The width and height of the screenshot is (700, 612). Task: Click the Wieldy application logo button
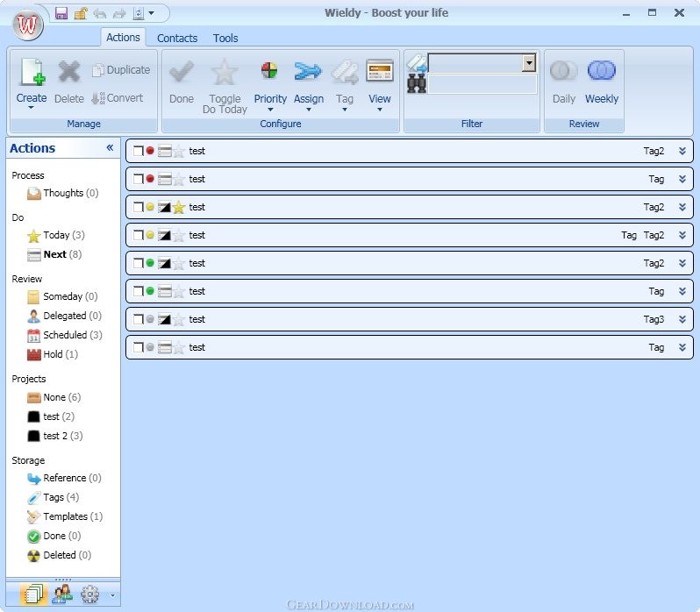coord(28,25)
